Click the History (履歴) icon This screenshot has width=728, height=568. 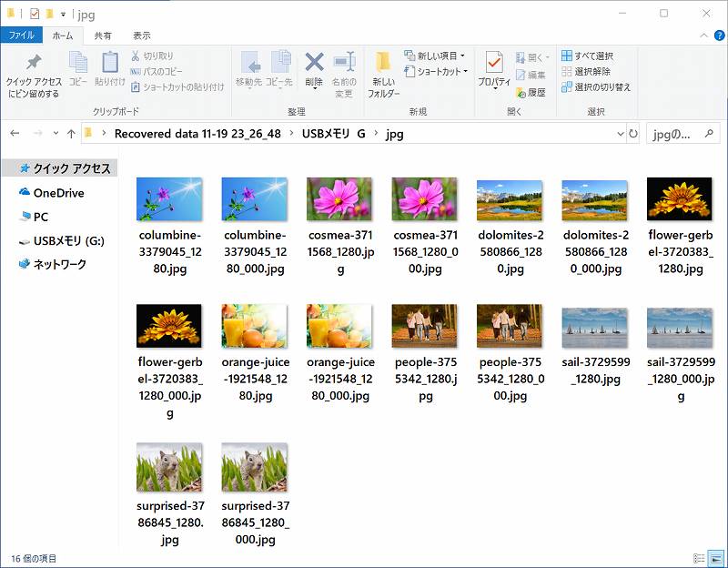coord(531,92)
